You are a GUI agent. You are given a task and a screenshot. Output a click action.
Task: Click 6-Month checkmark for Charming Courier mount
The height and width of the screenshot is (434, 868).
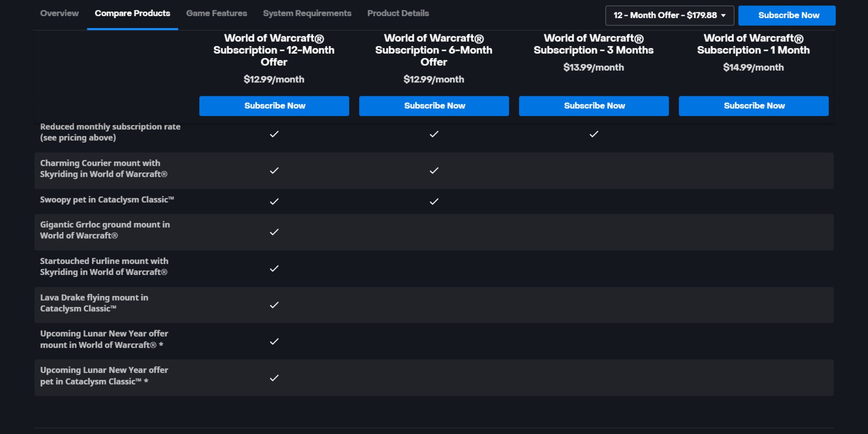click(434, 170)
